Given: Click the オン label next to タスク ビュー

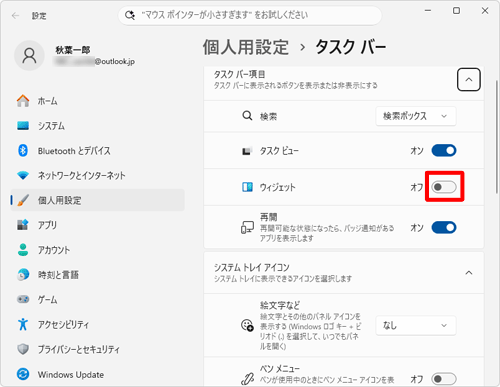Looking at the screenshot, I should point(417,151).
